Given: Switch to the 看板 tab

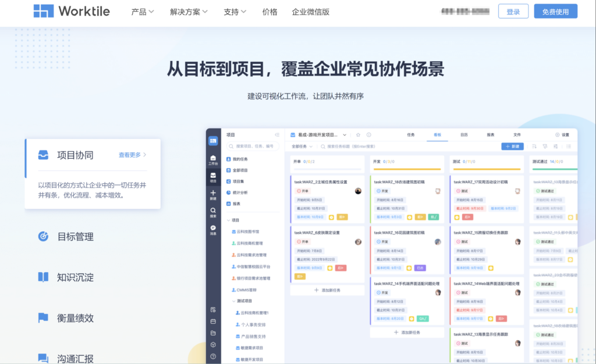Looking at the screenshot, I should coord(438,135).
